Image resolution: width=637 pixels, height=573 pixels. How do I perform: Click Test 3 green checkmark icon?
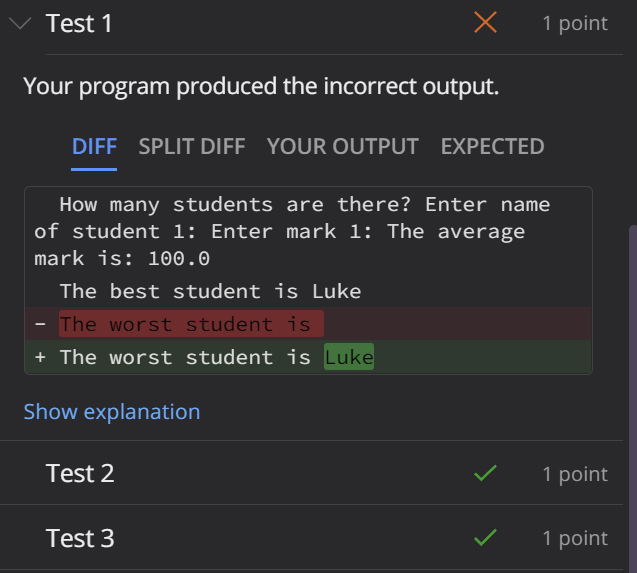(x=485, y=537)
